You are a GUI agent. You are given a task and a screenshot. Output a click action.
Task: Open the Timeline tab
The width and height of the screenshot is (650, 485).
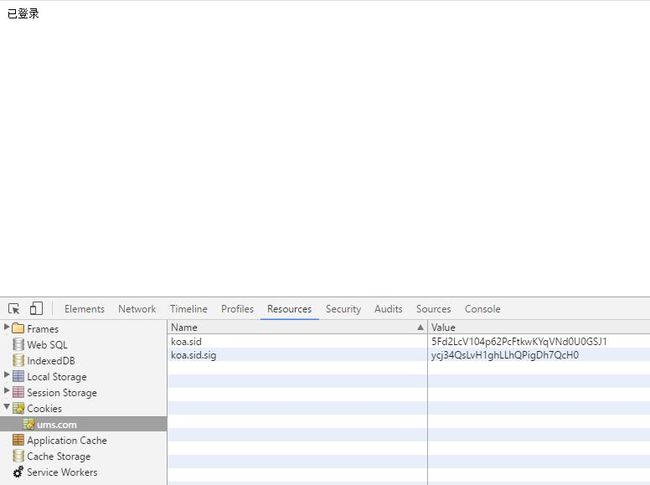click(x=189, y=309)
